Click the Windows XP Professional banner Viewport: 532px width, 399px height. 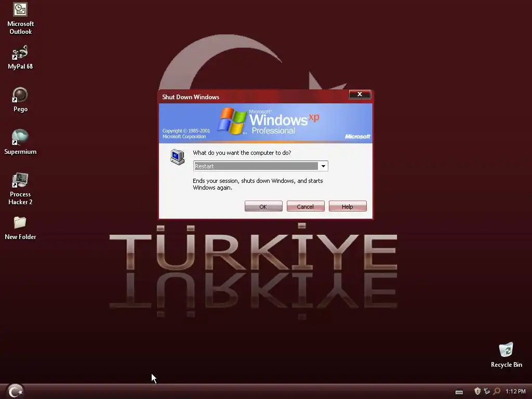pos(265,123)
